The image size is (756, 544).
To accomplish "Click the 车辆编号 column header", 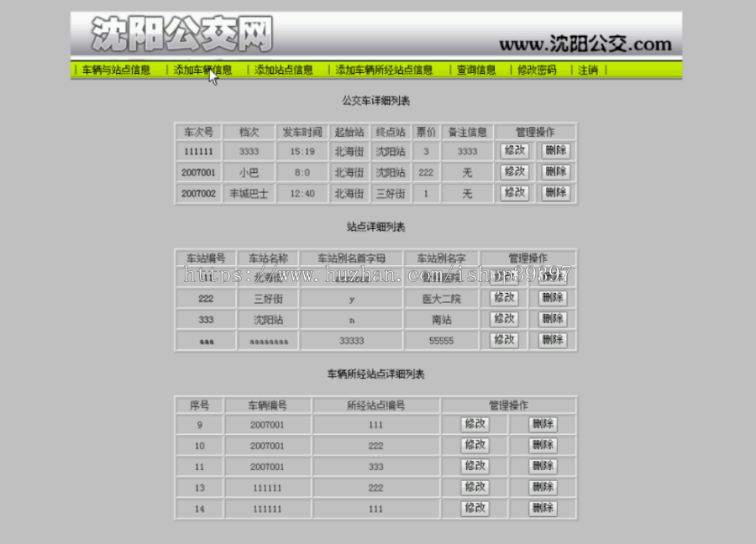I will [x=268, y=405].
